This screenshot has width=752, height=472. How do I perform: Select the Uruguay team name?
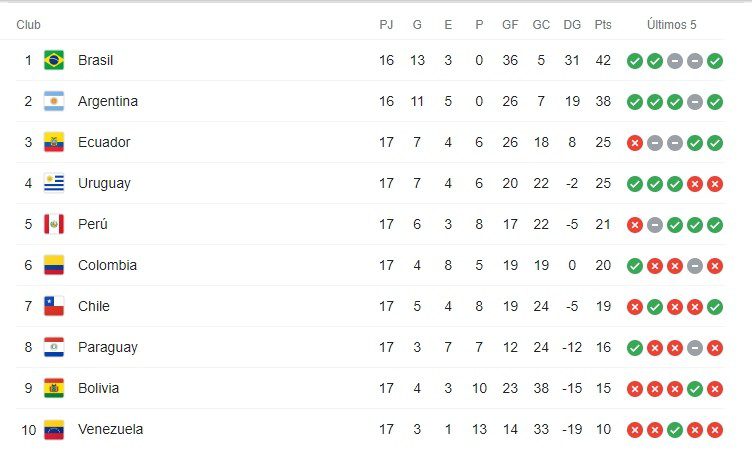click(x=104, y=184)
